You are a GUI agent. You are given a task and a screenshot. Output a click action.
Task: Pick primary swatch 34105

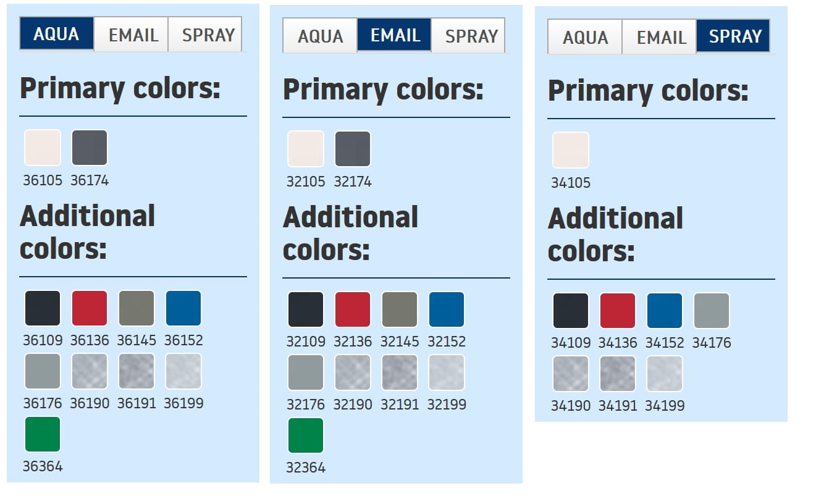(x=571, y=150)
